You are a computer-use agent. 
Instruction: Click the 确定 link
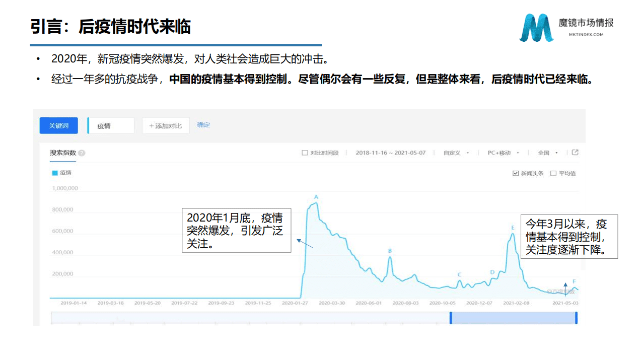click(203, 125)
